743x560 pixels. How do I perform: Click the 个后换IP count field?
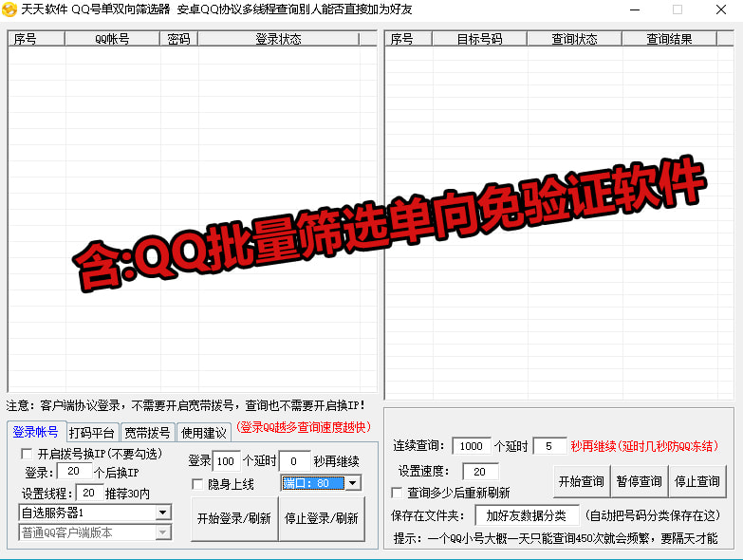(x=74, y=471)
